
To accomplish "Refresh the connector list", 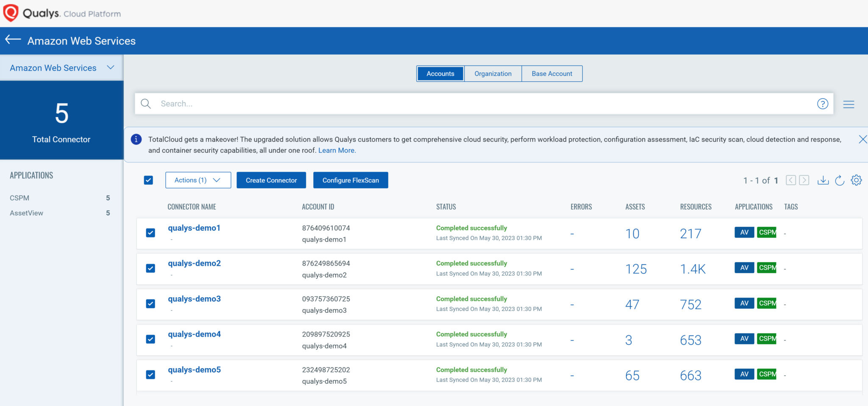I will coord(840,180).
